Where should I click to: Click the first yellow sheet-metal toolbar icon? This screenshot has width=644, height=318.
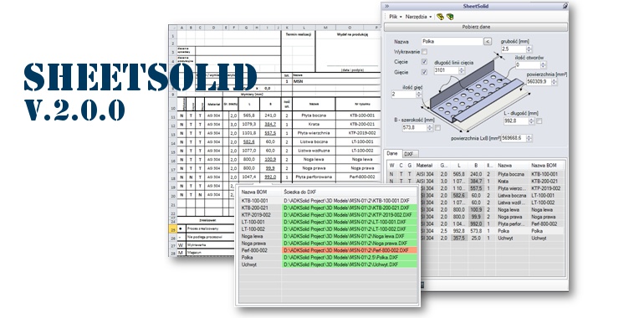(440, 17)
